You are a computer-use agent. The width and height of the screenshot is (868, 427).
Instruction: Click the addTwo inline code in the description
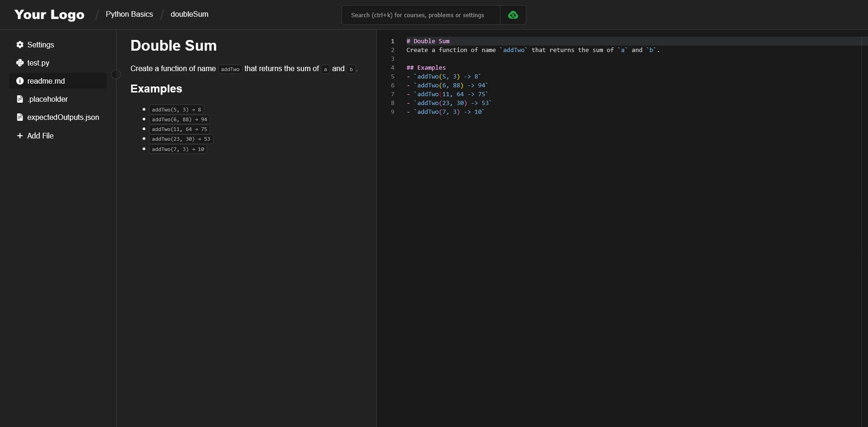230,69
